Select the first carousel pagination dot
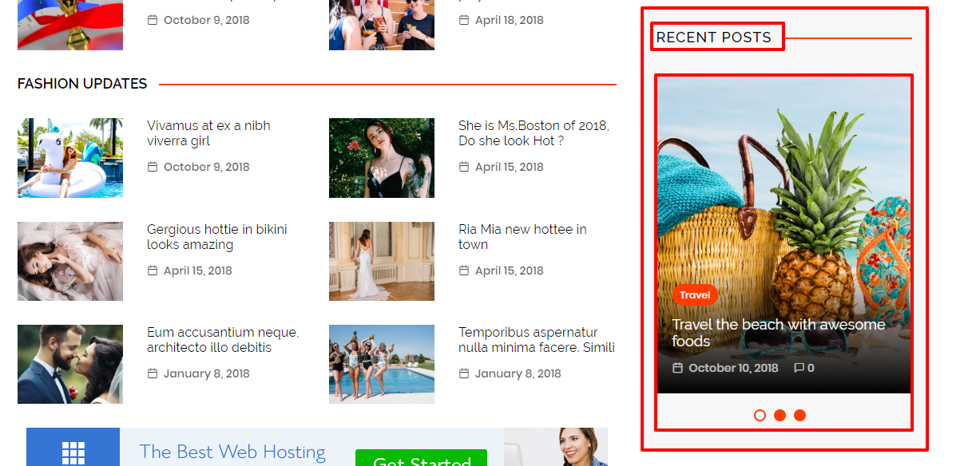The width and height of the screenshot is (980, 466). (760, 415)
